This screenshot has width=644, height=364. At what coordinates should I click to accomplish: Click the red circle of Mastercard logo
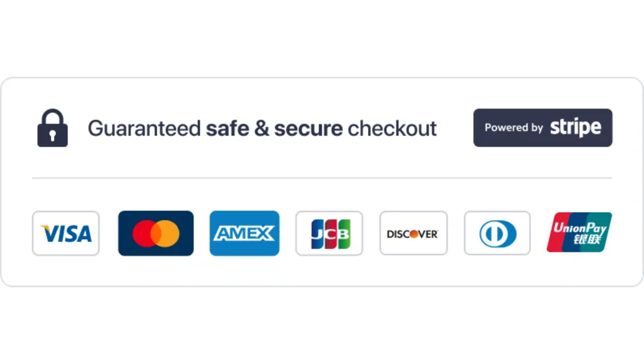pos(142,233)
